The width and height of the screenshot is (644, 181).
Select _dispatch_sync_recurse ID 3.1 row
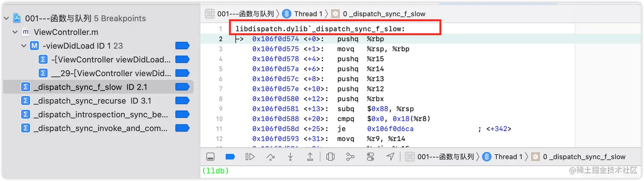point(98,101)
